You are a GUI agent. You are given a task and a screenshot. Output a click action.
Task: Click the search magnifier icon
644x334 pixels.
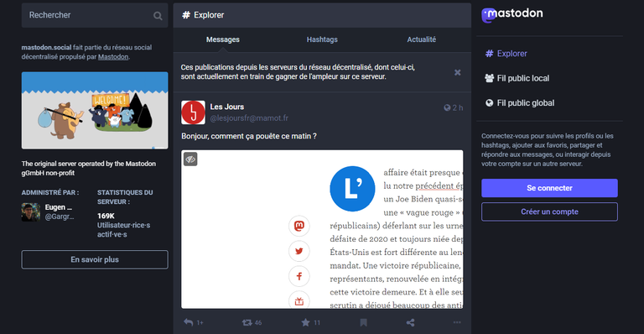coord(158,16)
